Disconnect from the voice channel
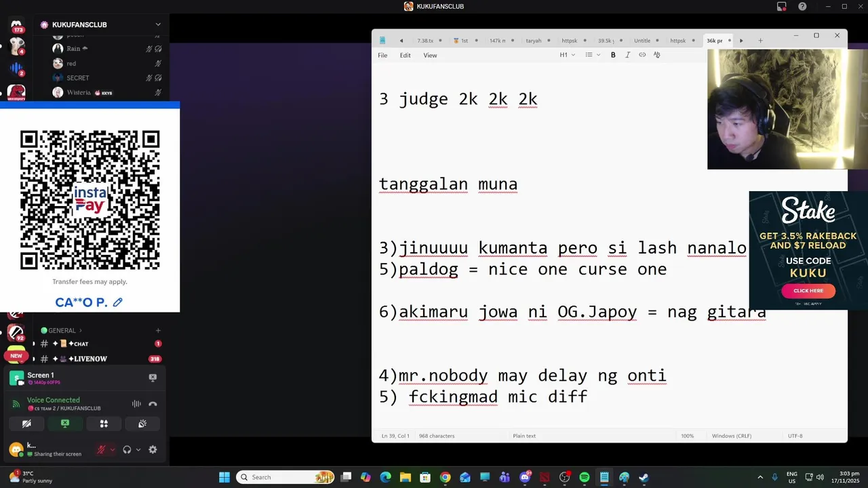Screen dimensions: 868x488 point(153,404)
